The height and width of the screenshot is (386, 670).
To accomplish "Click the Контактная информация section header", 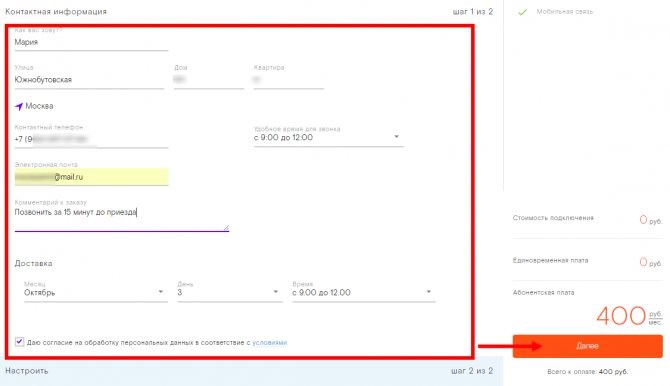I will pos(56,12).
